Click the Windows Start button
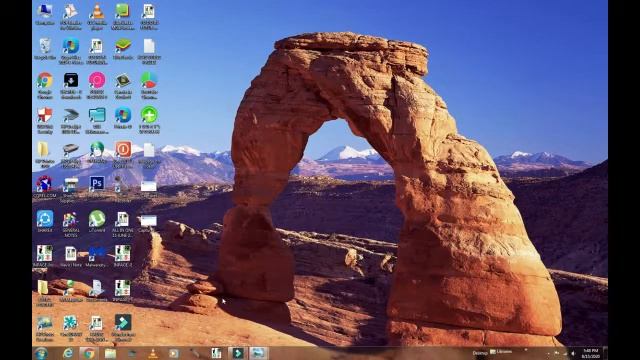The image size is (640, 360). tap(41, 353)
